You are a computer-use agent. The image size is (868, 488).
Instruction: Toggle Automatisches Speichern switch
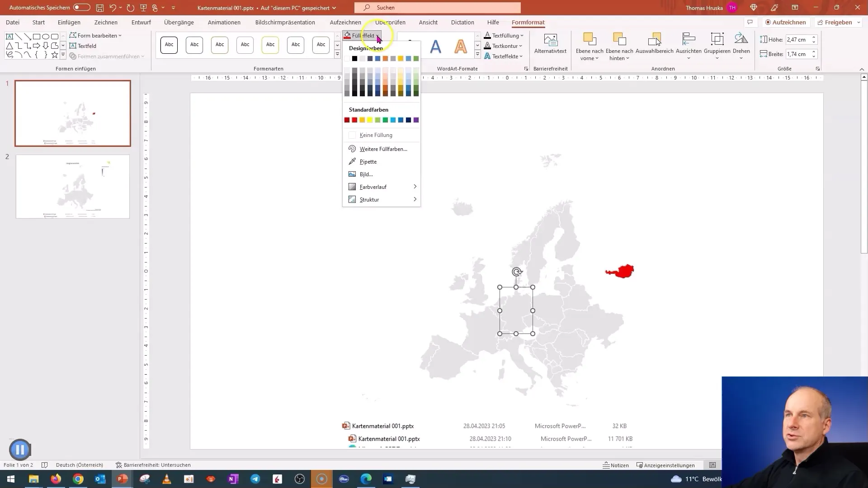(x=82, y=8)
